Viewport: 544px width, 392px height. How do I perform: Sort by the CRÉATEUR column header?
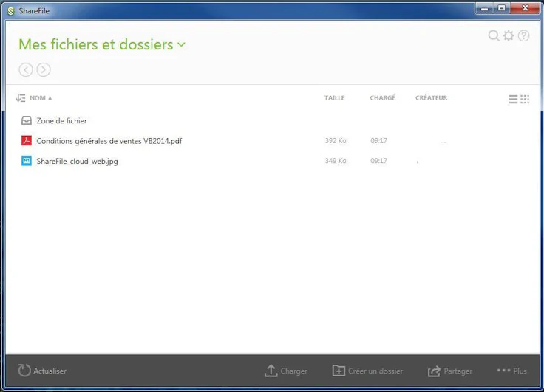431,98
